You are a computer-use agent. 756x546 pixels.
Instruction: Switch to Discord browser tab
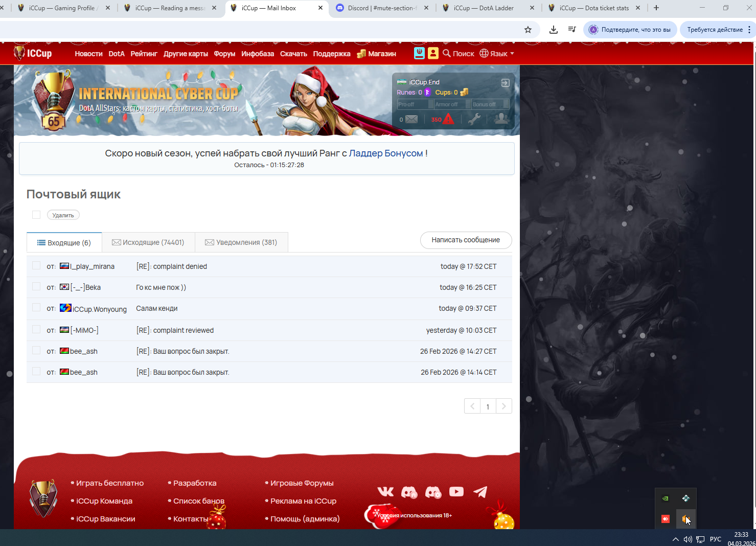coord(383,8)
